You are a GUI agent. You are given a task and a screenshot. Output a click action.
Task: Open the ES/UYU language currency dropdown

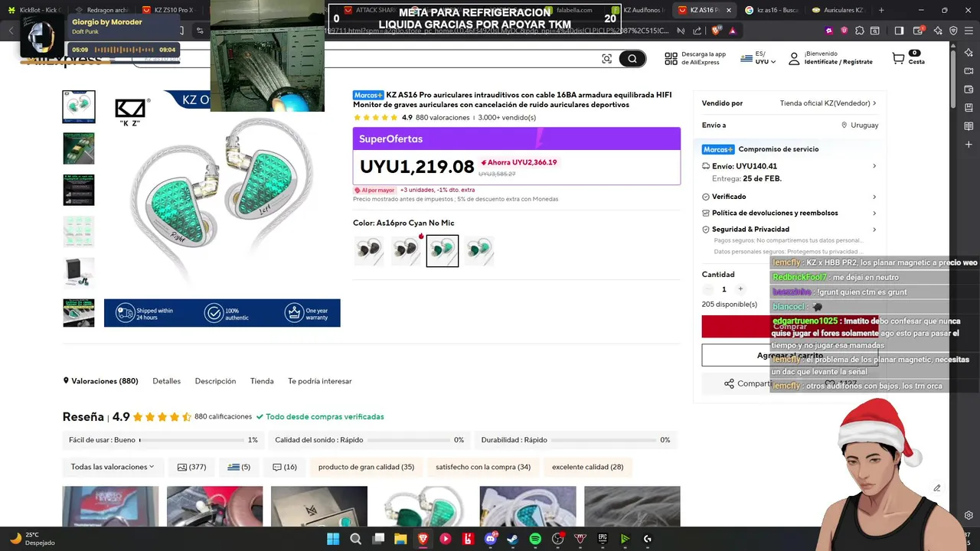(x=758, y=58)
